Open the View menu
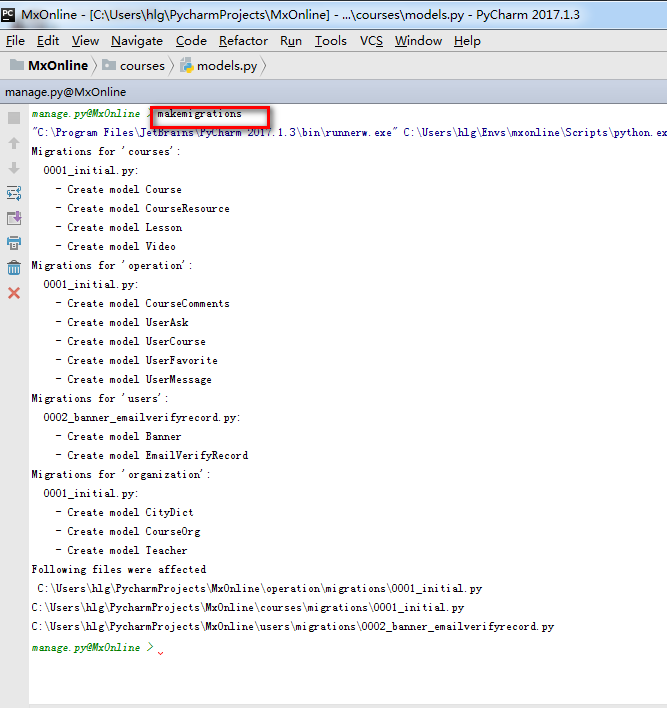The width and height of the screenshot is (667, 708). point(85,41)
